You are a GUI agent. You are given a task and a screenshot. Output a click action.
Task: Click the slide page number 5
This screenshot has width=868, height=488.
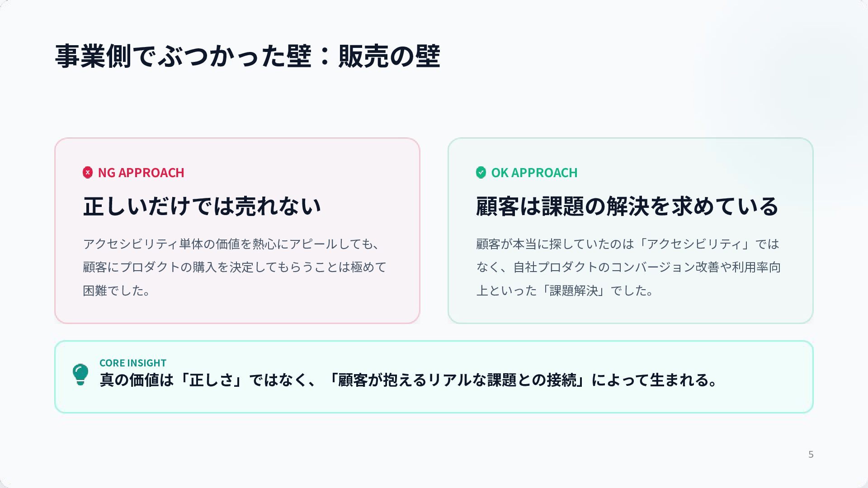tap(811, 455)
